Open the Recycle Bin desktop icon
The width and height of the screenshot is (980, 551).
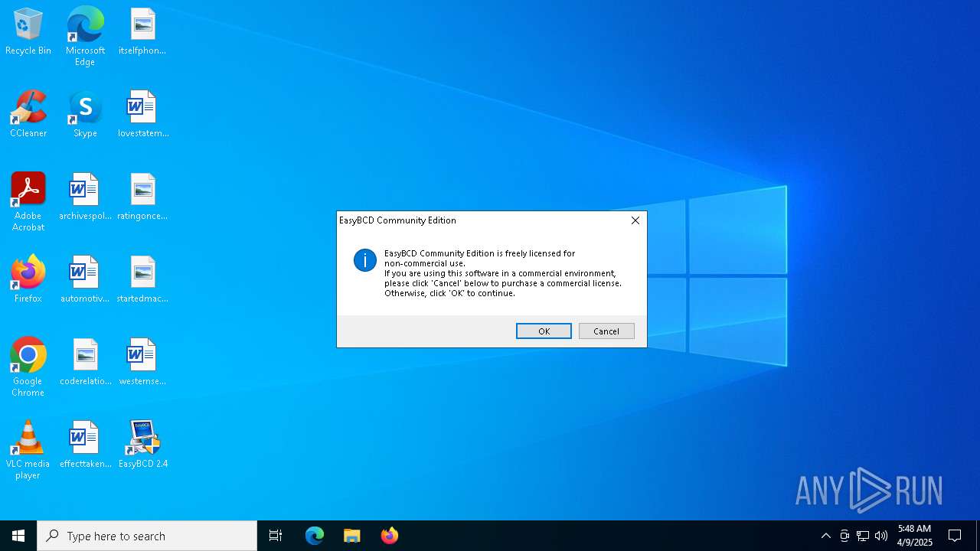pos(28,32)
